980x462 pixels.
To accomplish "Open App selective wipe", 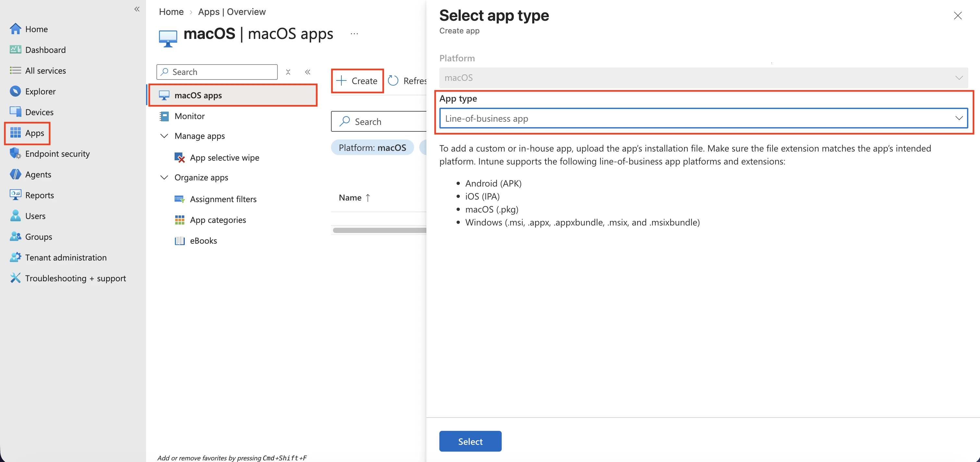I will pos(217,157).
